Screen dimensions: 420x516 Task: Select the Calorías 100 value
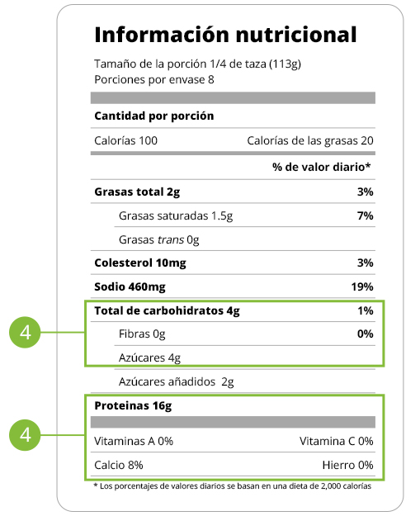(x=125, y=141)
